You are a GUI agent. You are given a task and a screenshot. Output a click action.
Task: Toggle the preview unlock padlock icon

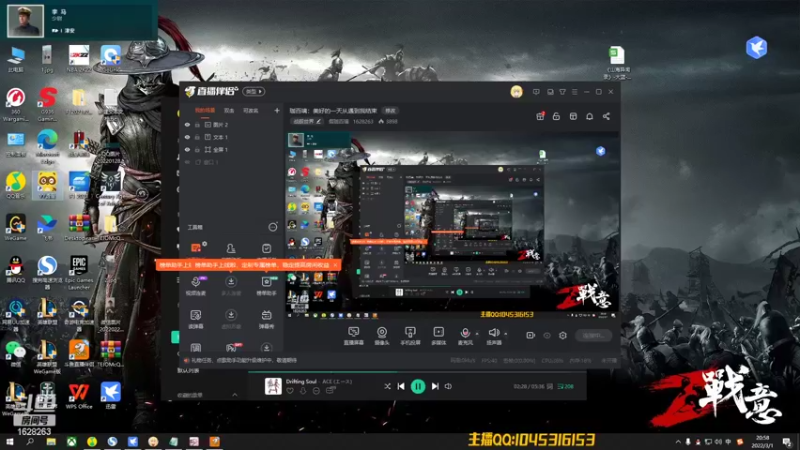(556, 116)
